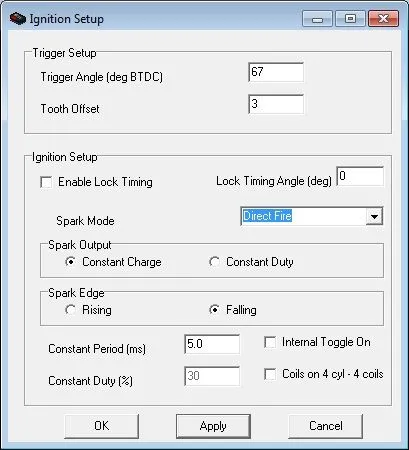The image size is (409, 450).
Task: Tick the Internal Toggle On checkbox
Action: (x=270, y=342)
